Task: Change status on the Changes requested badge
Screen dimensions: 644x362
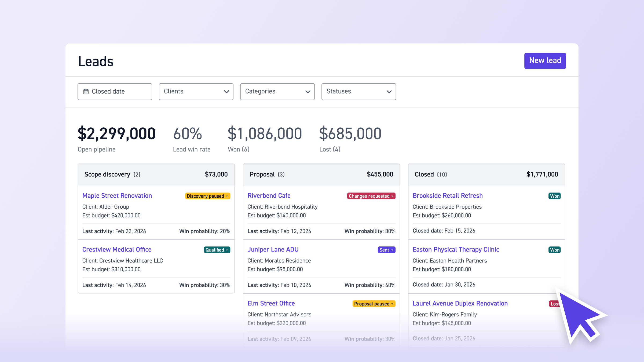Action: pos(371,196)
